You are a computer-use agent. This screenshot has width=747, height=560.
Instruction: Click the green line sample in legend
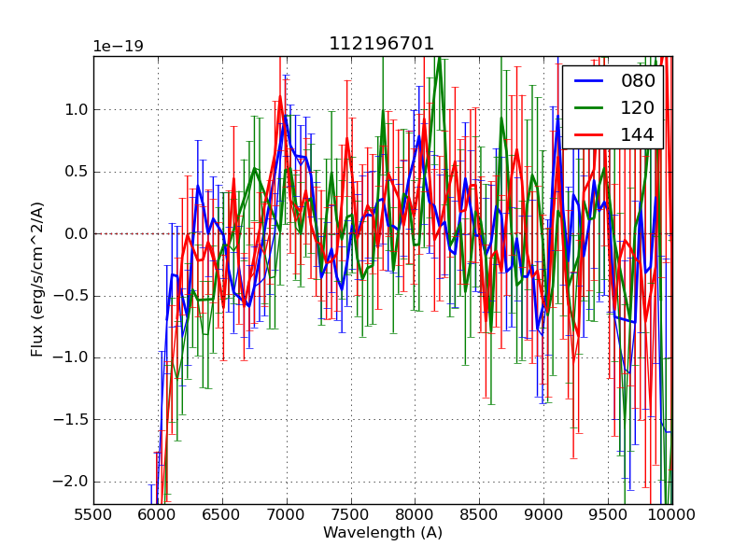point(588,108)
